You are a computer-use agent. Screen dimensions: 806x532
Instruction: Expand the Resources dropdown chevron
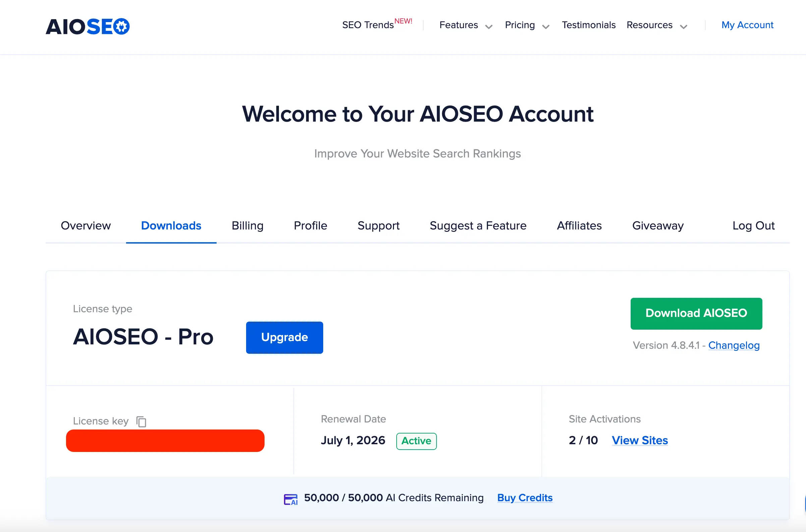[684, 27]
